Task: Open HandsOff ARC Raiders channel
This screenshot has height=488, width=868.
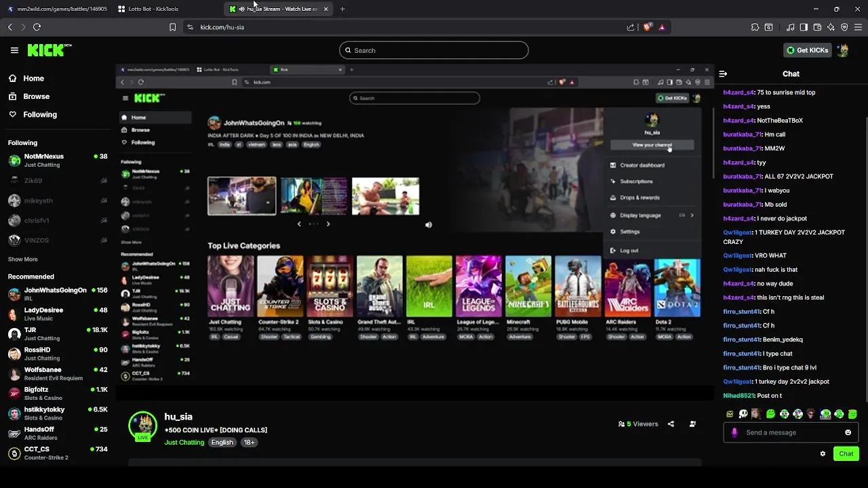Action: point(57,433)
